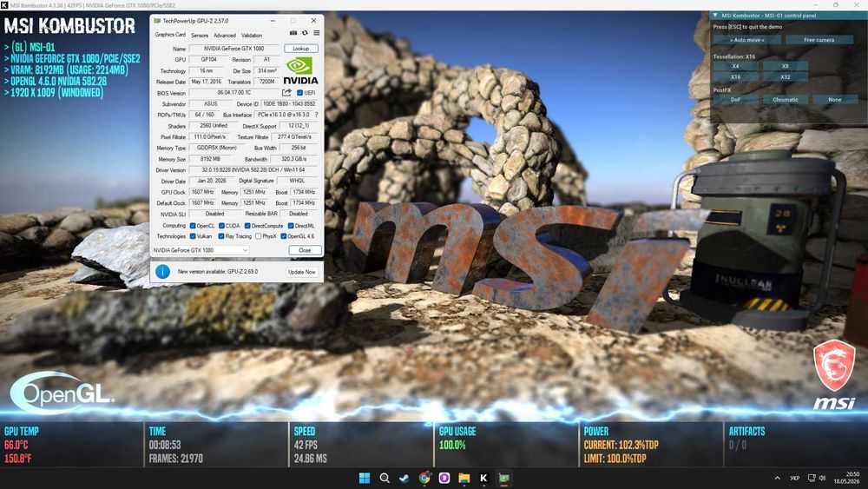Viewport: 868px width, 489px height.
Task: Switch to the Advanced tab
Action: coord(225,35)
